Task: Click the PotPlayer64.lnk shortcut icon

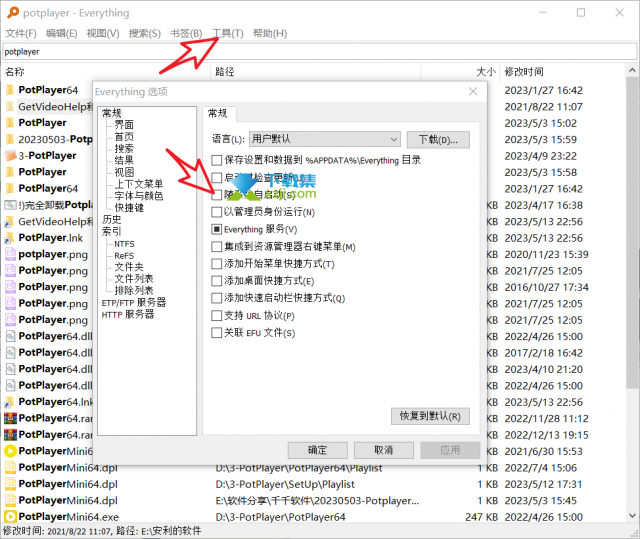Action: [9, 402]
